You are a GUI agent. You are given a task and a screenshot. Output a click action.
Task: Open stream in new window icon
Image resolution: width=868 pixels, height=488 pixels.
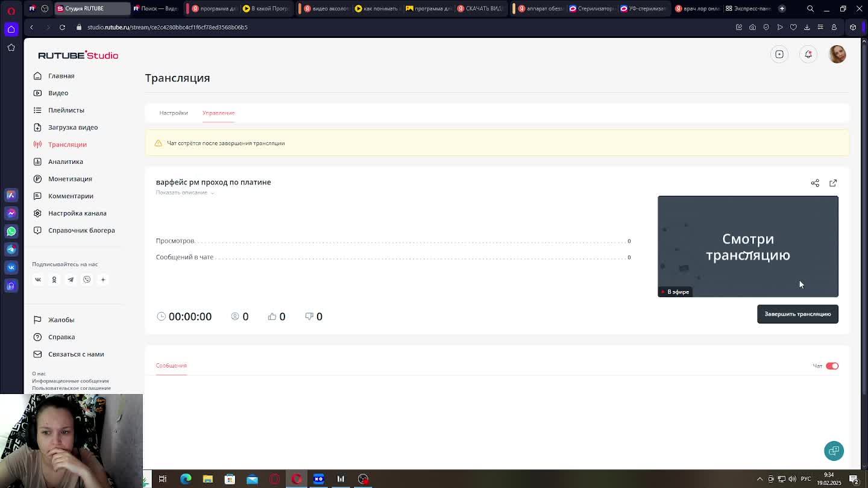[833, 183]
